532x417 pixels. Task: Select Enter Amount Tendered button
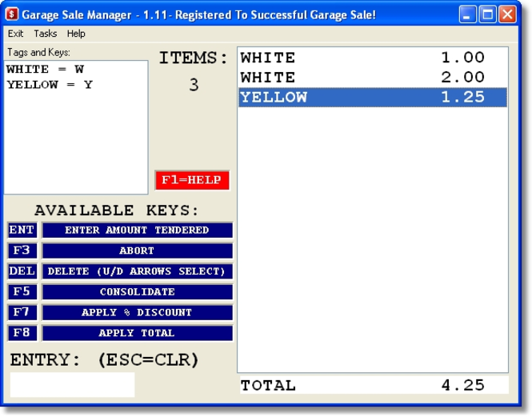click(x=137, y=230)
